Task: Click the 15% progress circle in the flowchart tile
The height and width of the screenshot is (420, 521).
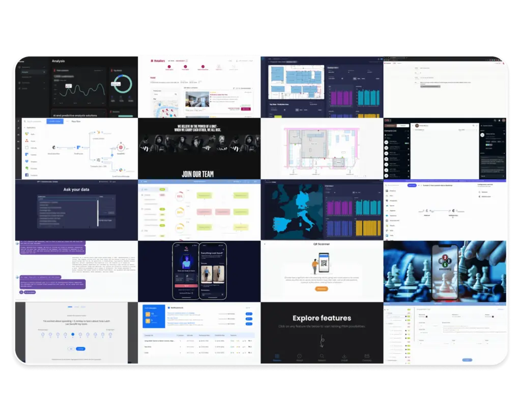Action: tap(180, 196)
